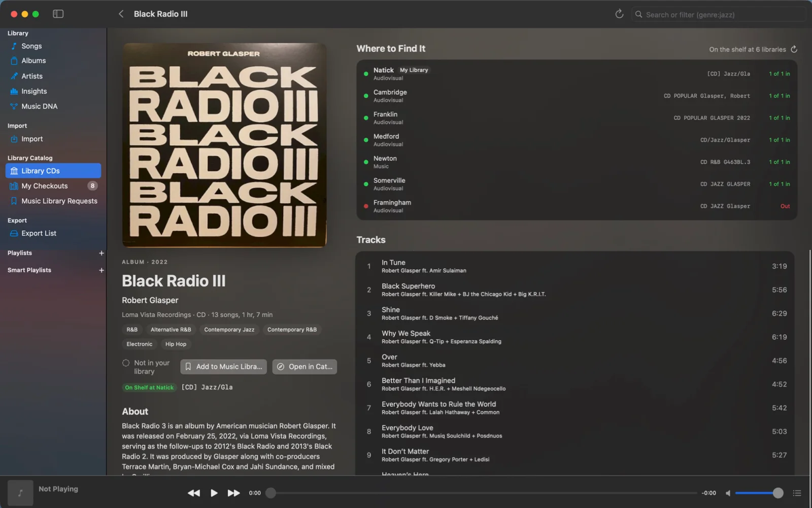Select the track Everybody Love
This screenshot has width=812, height=508.
click(574, 432)
